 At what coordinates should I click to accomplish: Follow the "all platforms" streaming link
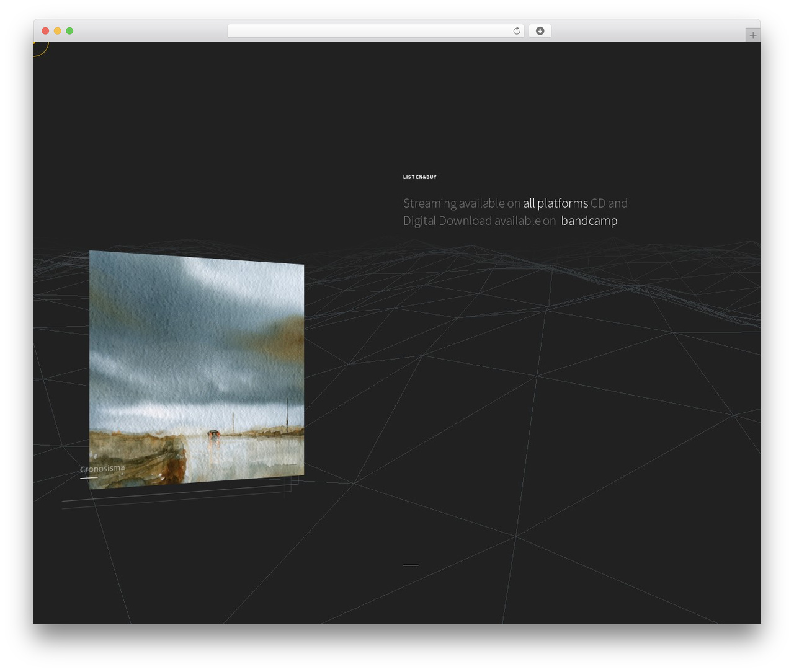coord(555,203)
